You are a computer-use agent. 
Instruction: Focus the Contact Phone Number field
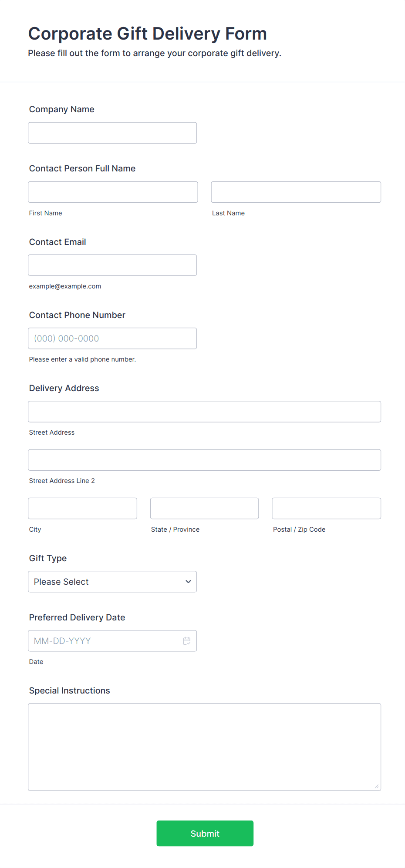tap(112, 338)
